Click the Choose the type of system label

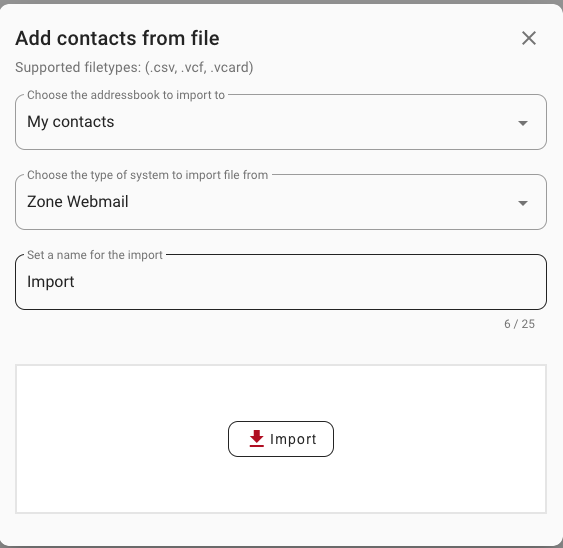(148, 175)
